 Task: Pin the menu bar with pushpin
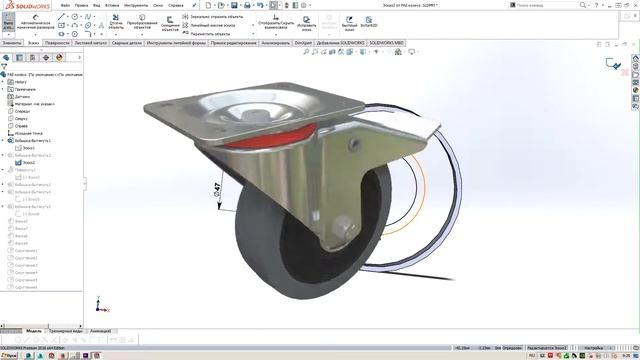pyautogui.click(x=194, y=5)
